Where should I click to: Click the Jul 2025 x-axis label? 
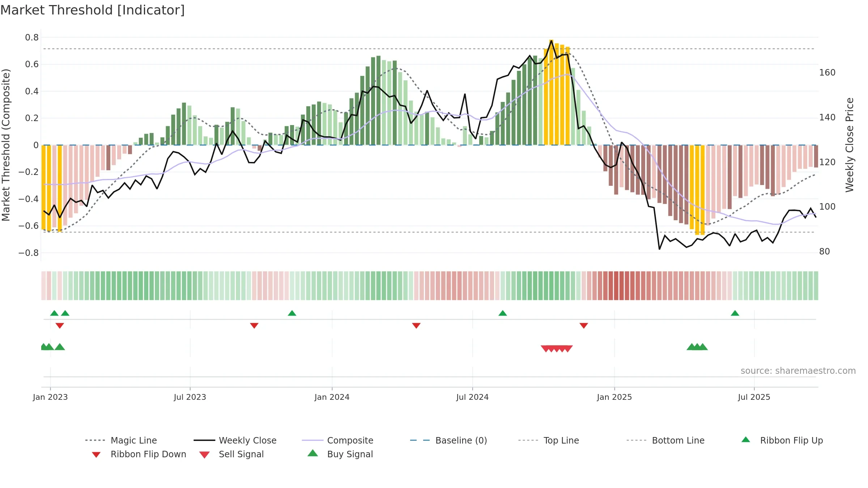(754, 397)
